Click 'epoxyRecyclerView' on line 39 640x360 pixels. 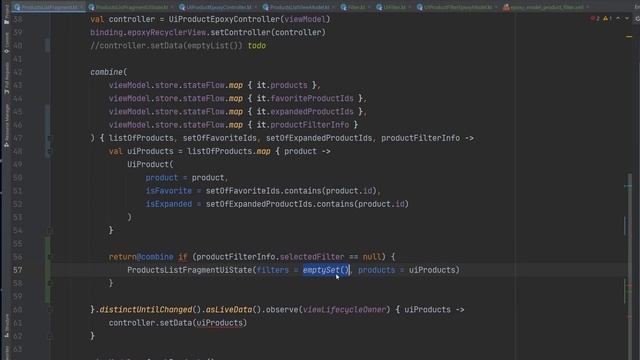(166, 33)
